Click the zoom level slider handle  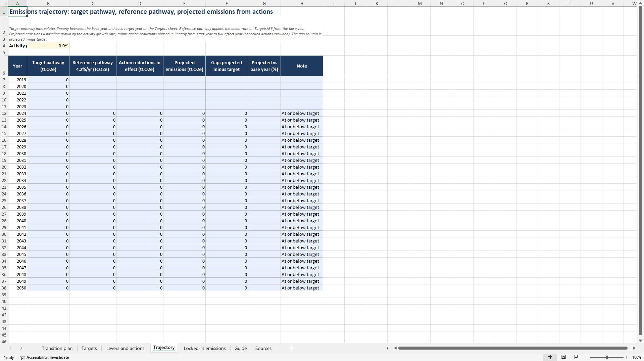tap(607, 357)
